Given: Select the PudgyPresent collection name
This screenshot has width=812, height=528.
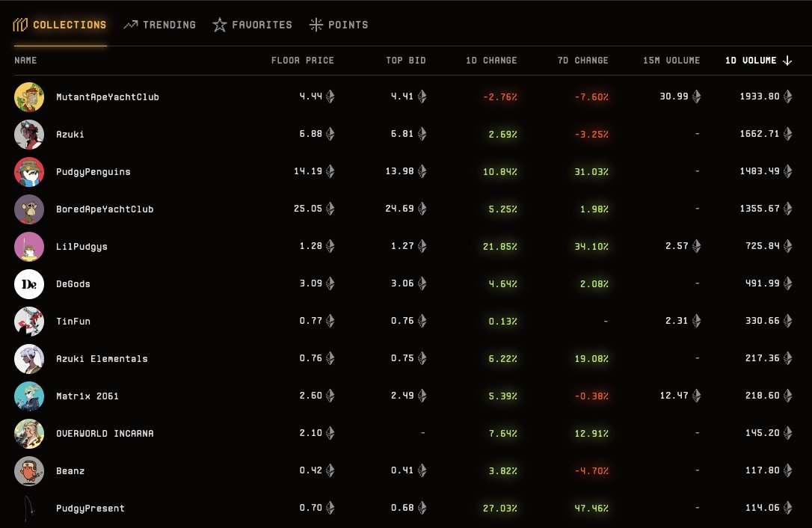Looking at the screenshot, I should click(x=90, y=509).
